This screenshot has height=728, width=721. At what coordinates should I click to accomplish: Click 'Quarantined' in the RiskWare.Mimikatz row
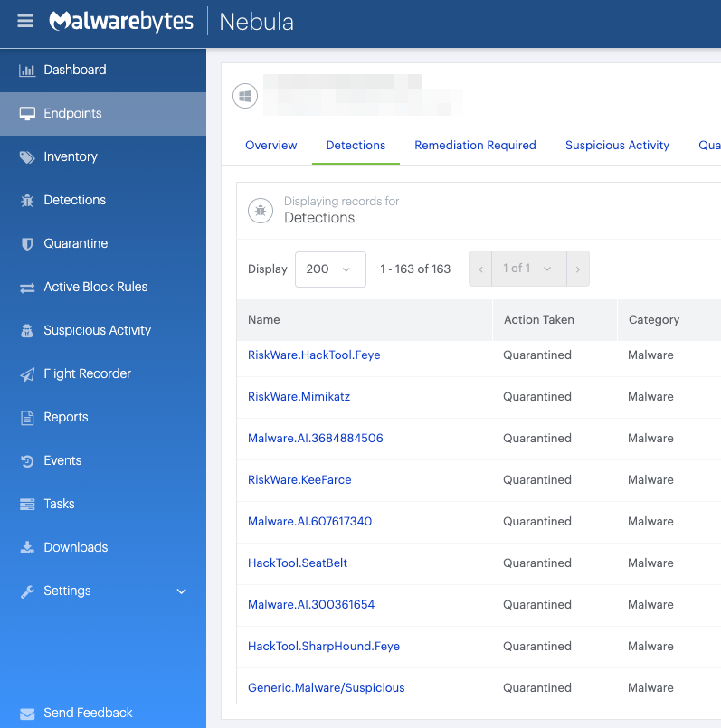(537, 397)
